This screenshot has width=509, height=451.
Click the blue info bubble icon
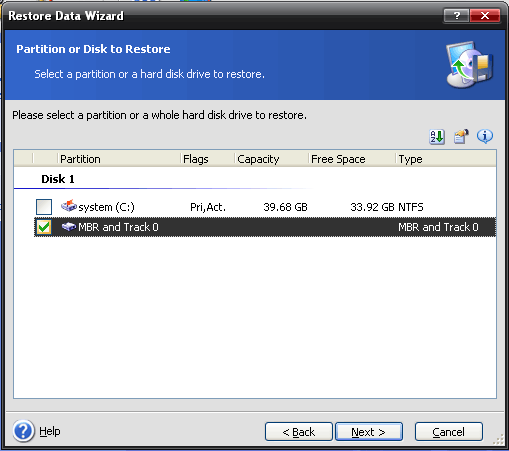[x=485, y=137]
